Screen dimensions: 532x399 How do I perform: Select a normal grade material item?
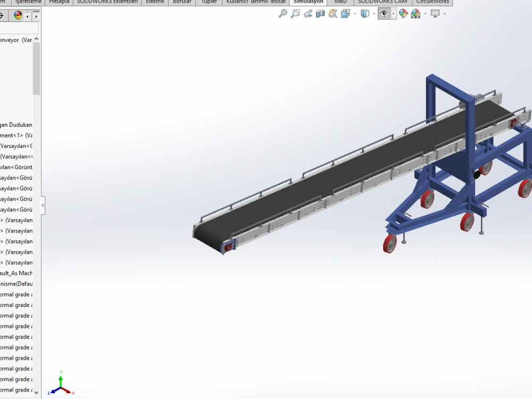point(16,326)
